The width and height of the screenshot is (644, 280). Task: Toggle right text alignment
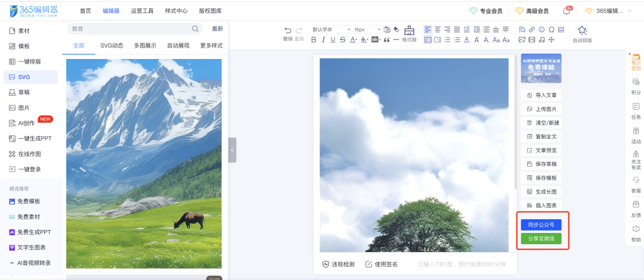point(447,30)
